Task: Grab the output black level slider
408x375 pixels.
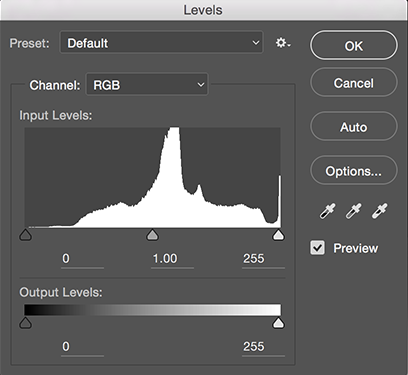Action: pos(26,323)
